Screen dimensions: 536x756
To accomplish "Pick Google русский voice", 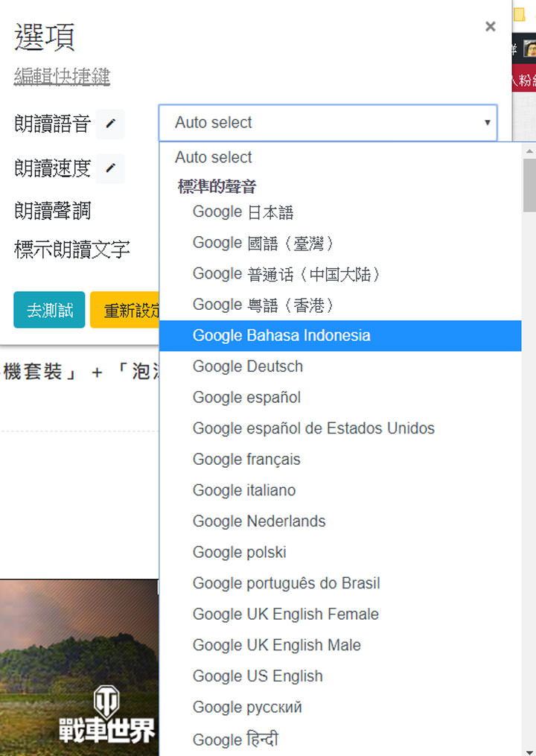I will (340, 707).
